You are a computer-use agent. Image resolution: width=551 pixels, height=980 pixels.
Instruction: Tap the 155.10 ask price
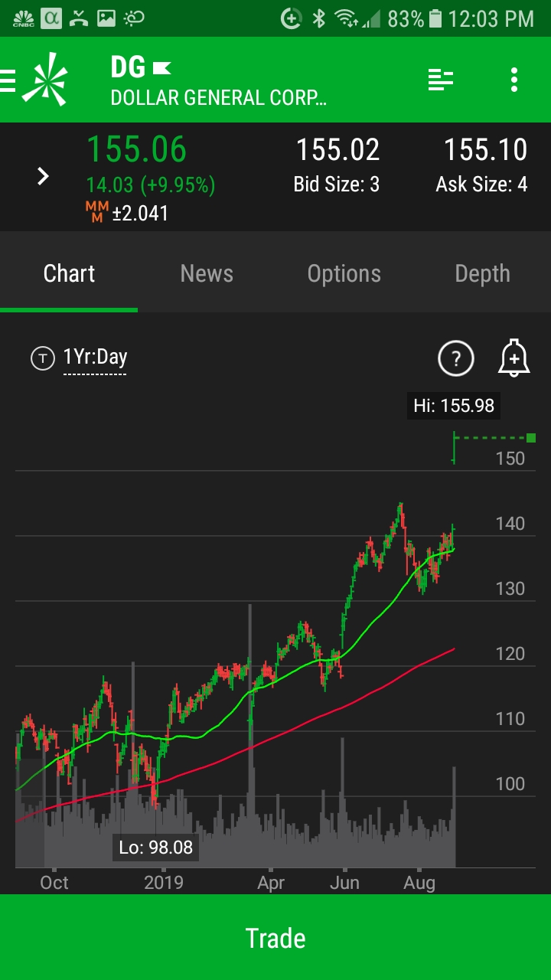[485, 150]
